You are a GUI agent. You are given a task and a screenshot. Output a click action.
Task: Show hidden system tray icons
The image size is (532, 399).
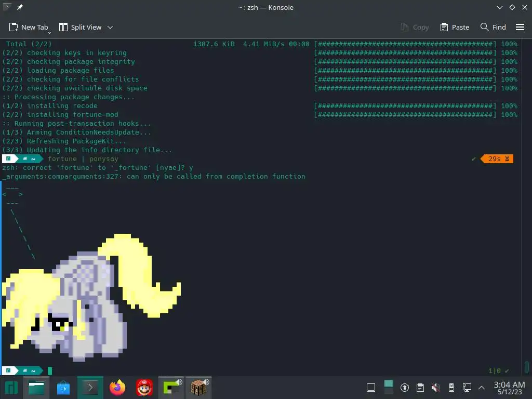click(482, 388)
